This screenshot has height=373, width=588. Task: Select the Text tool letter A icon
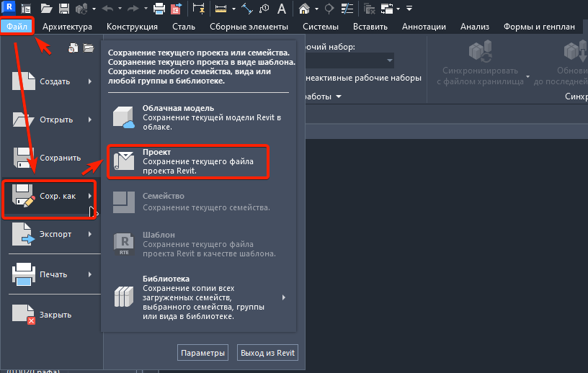pyautogui.click(x=282, y=8)
